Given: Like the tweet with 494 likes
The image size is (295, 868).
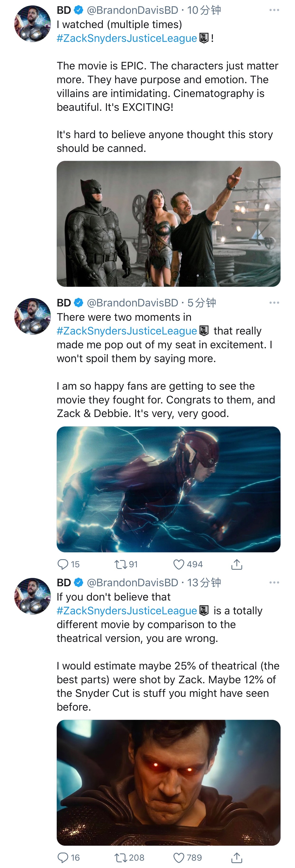Looking at the screenshot, I should point(179,564).
